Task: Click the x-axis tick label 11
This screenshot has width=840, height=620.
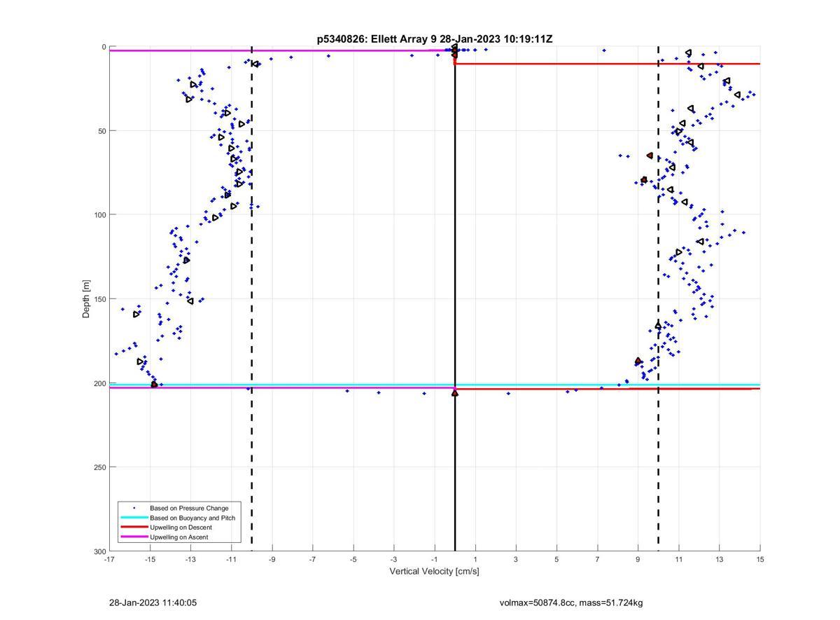Action: 679,560
